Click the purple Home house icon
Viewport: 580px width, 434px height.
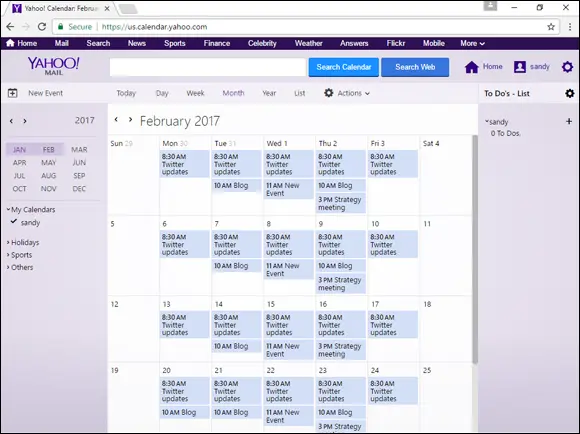(x=472, y=67)
